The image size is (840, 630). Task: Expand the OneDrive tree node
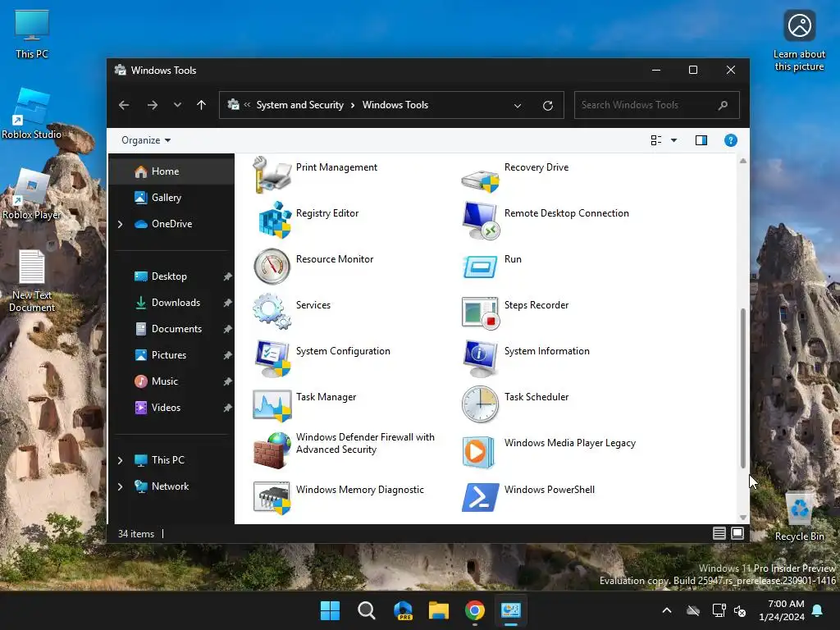[x=120, y=224]
